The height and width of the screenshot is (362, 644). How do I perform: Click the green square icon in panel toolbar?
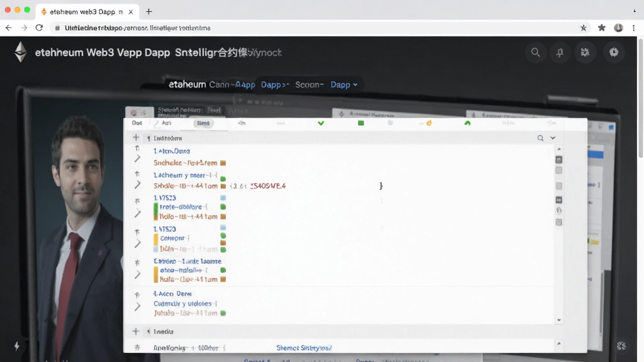(360, 123)
